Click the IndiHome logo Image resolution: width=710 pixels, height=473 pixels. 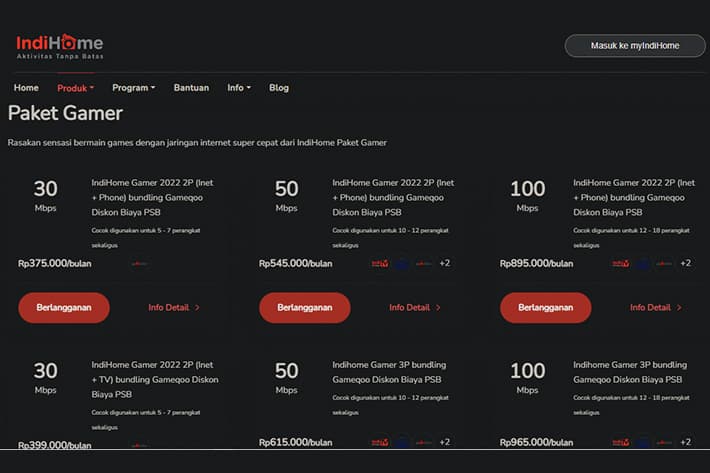pos(60,47)
